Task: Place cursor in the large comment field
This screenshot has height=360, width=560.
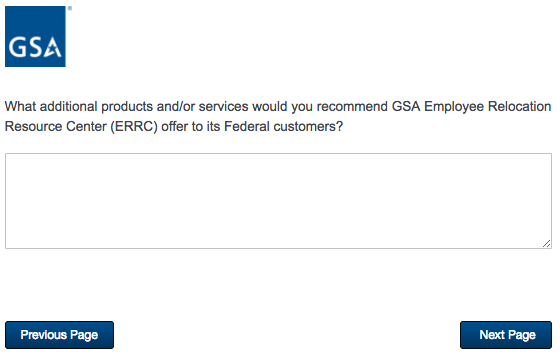Action: [x=279, y=201]
